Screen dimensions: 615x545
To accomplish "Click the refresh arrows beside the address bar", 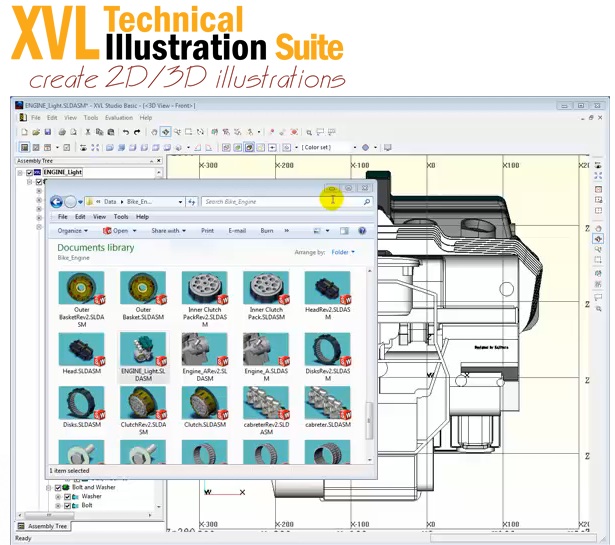I will click(x=191, y=202).
